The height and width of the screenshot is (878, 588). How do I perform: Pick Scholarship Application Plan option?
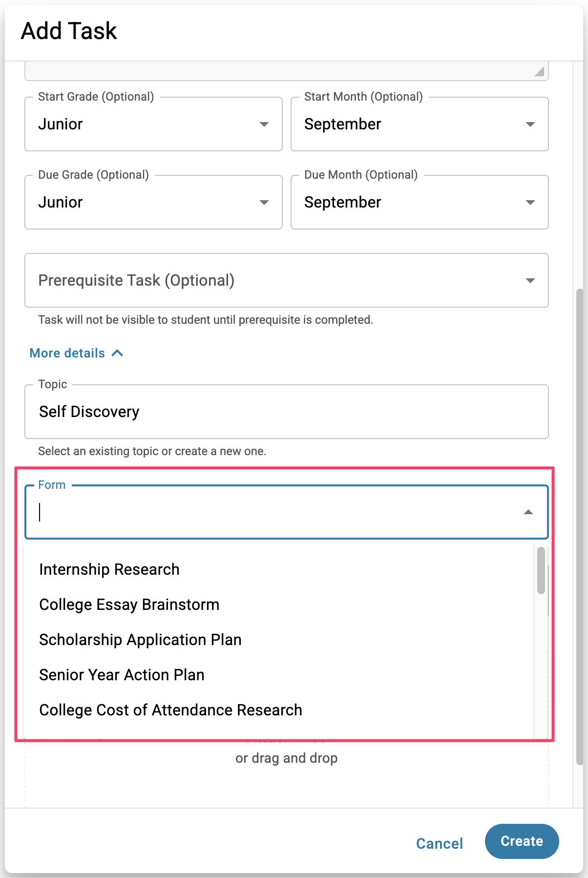click(x=141, y=640)
